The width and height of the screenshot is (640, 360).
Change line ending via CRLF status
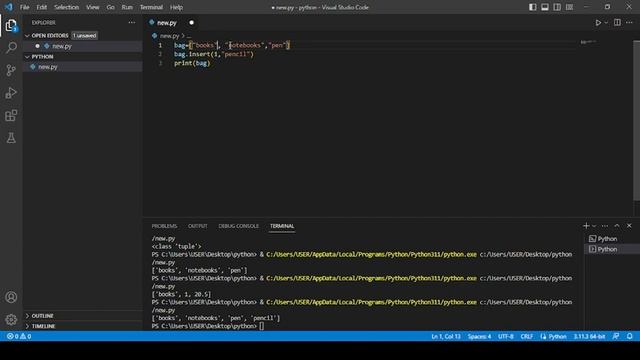tap(527, 336)
